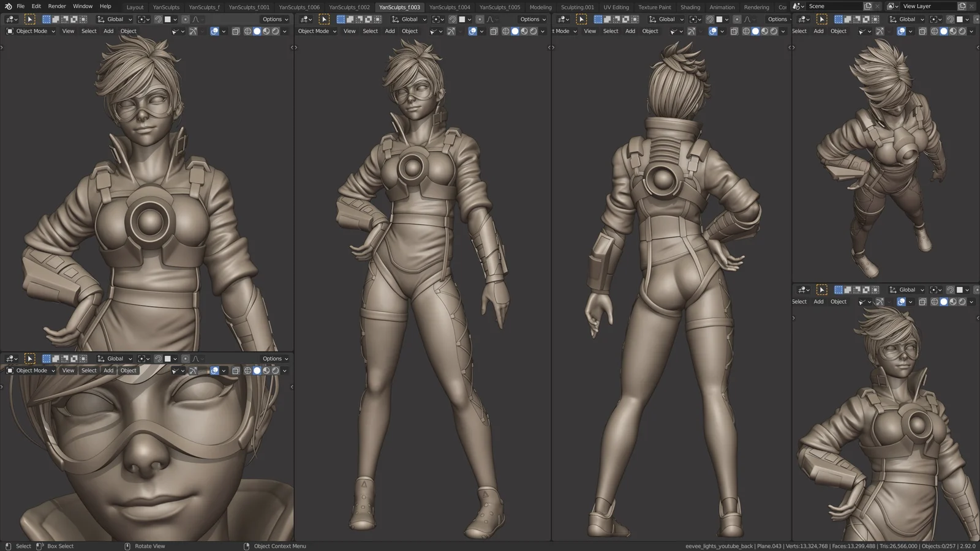This screenshot has height=551, width=980.
Task: Toggle X-Ray mode in the viewport header
Action: [x=236, y=31]
